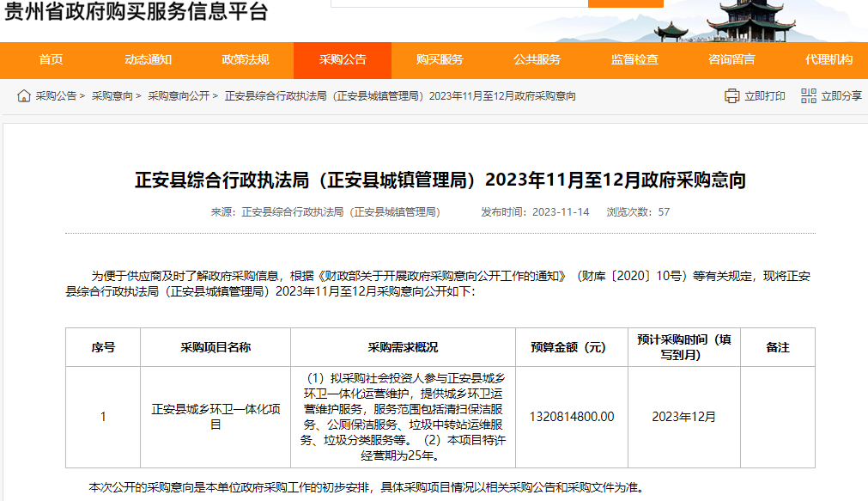Click 立即分享 text button
Screen dimensions: 868x501
tap(841, 96)
